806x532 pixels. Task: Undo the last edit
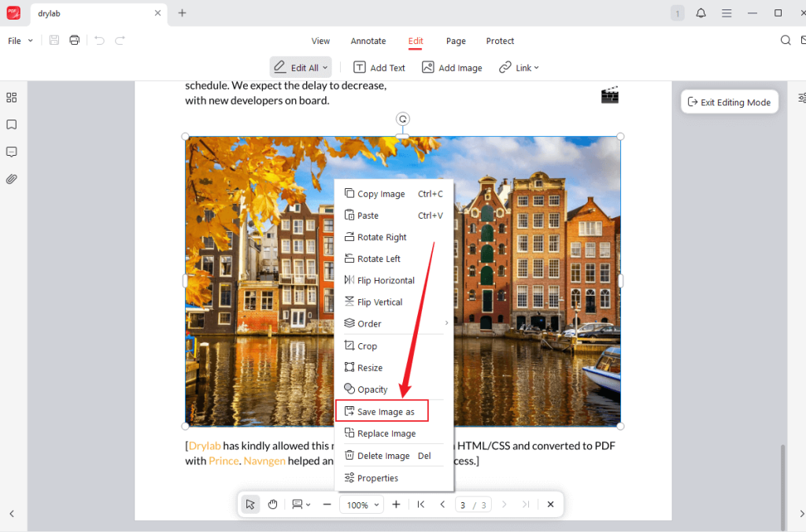click(98, 39)
